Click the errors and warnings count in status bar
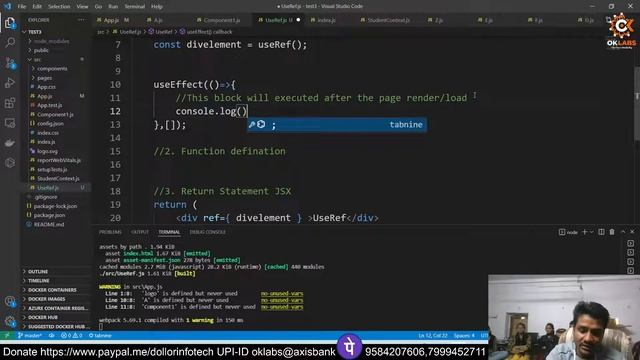 click(x=71, y=336)
